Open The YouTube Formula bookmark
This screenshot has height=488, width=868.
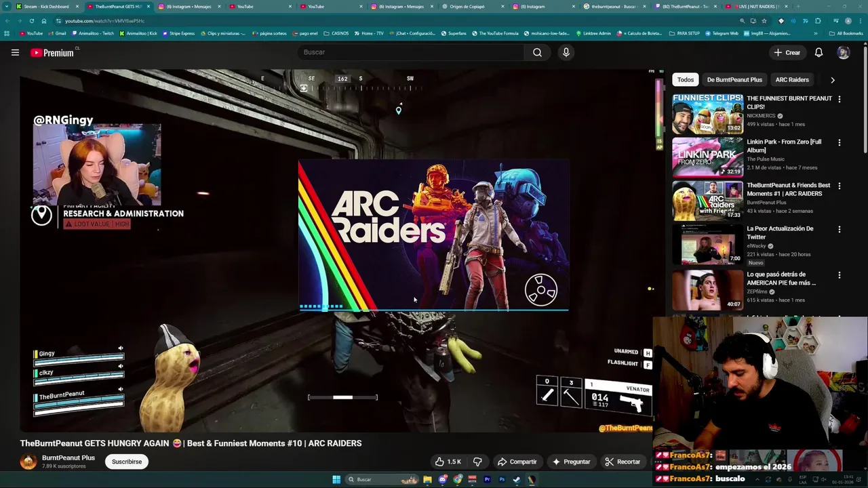pyautogui.click(x=495, y=33)
